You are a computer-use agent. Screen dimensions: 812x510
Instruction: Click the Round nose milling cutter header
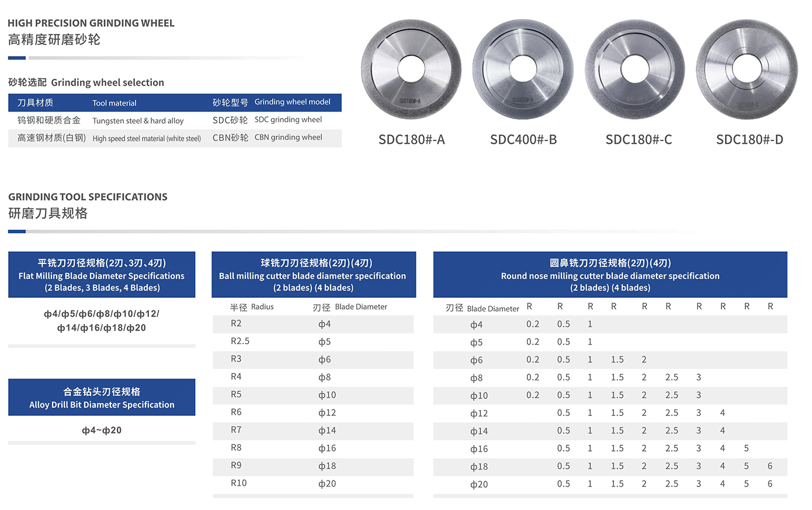(611, 275)
